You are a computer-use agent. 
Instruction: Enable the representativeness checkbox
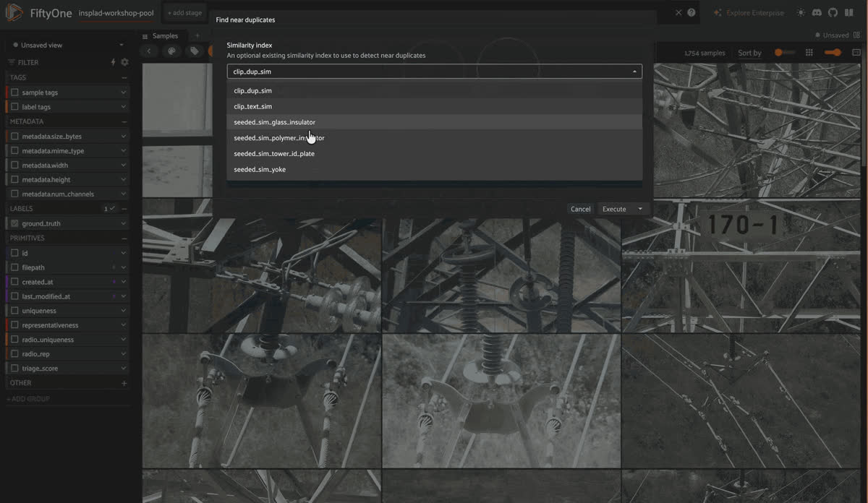(x=14, y=325)
